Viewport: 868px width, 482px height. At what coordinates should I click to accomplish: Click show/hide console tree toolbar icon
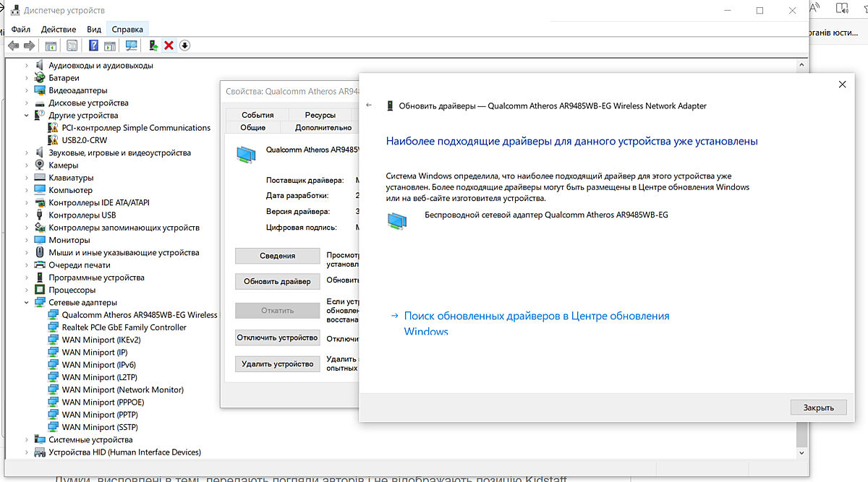coord(51,46)
